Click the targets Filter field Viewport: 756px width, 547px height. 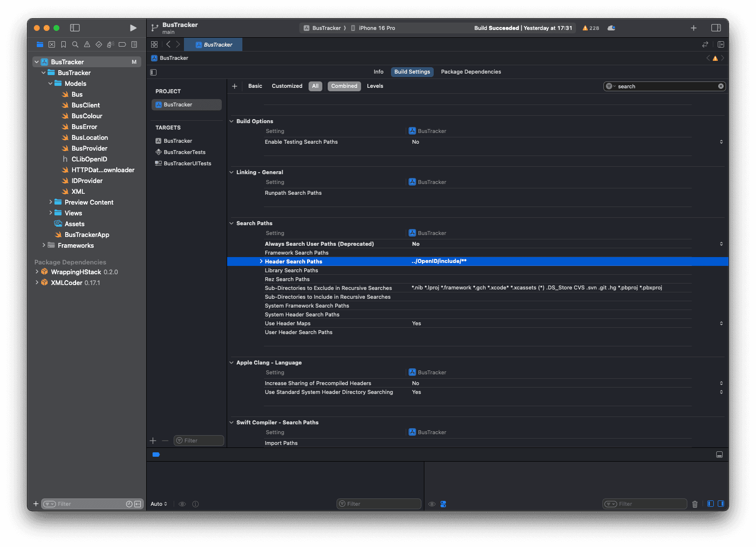pos(199,441)
